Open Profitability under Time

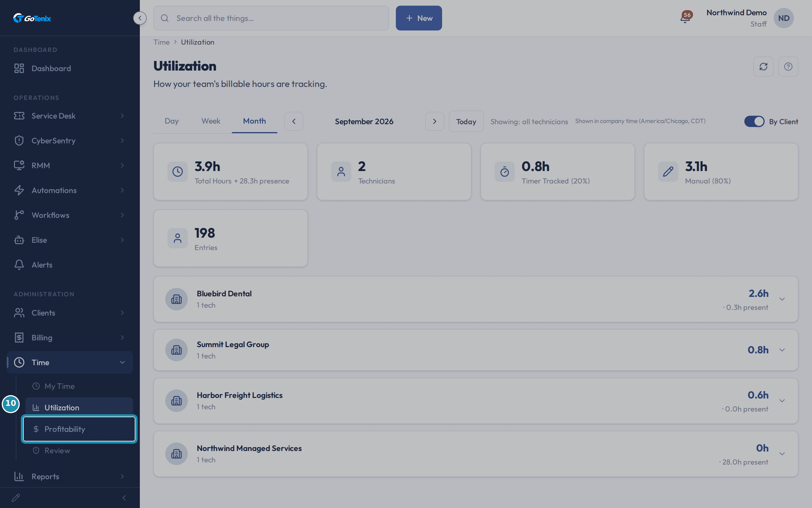coord(79,429)
